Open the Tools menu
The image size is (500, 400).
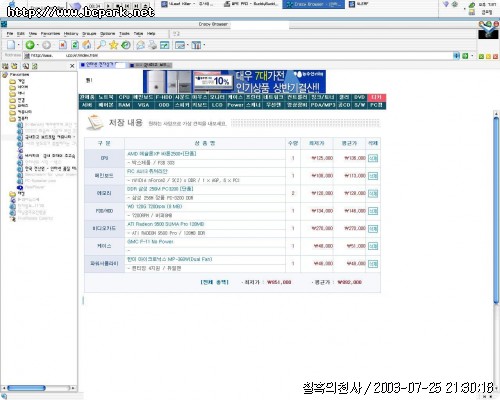click(x=124, y=34)
